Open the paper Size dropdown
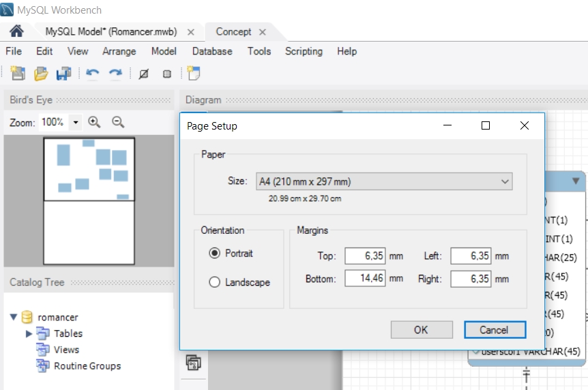The height and width of the screenshot is (390, 588). [384, 181]
